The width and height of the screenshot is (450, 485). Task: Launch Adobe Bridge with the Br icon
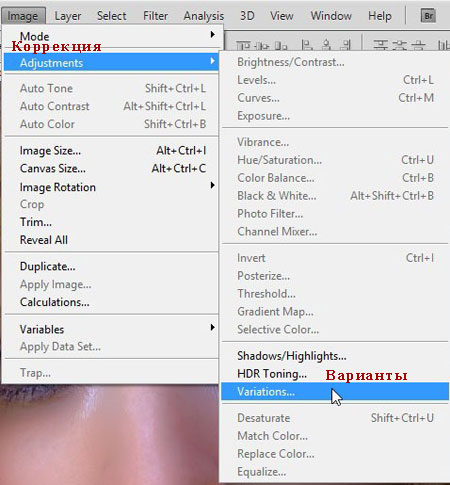[x=428, y=16]
